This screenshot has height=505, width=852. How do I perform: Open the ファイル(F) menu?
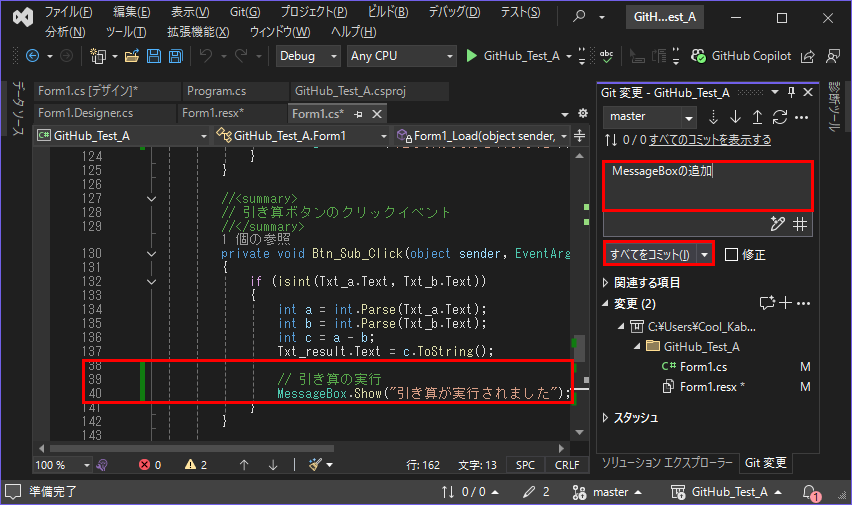click(x=68, y=12)
